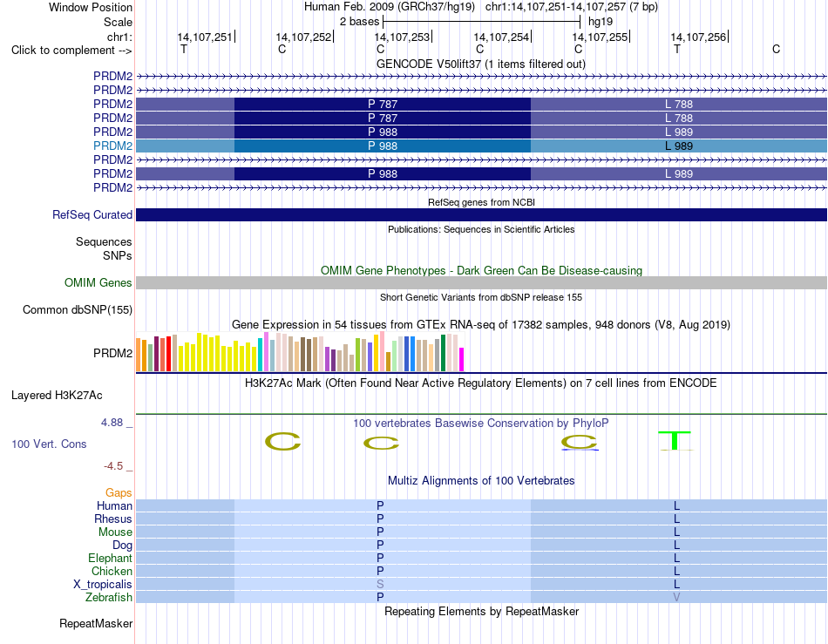This screenshot has height=644, width=828.
Task: Click the PRDM2 label beside the GTEx bar chart
Action: point(112,353)
